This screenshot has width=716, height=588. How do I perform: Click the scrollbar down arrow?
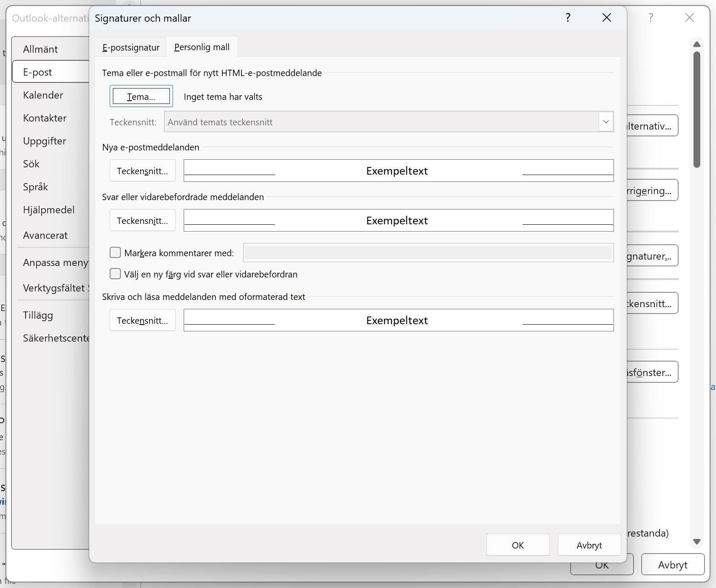pos(696,541)
